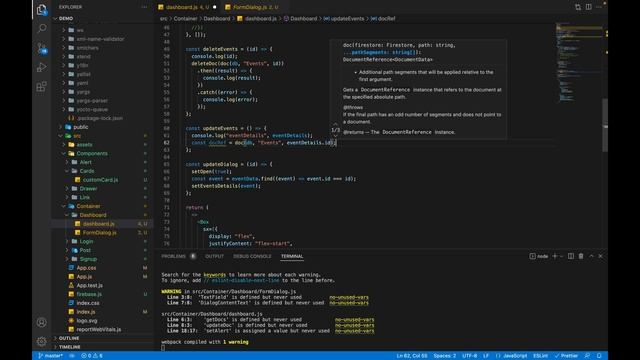Open the DEBUG CONSOLE tab

(252, 256)
